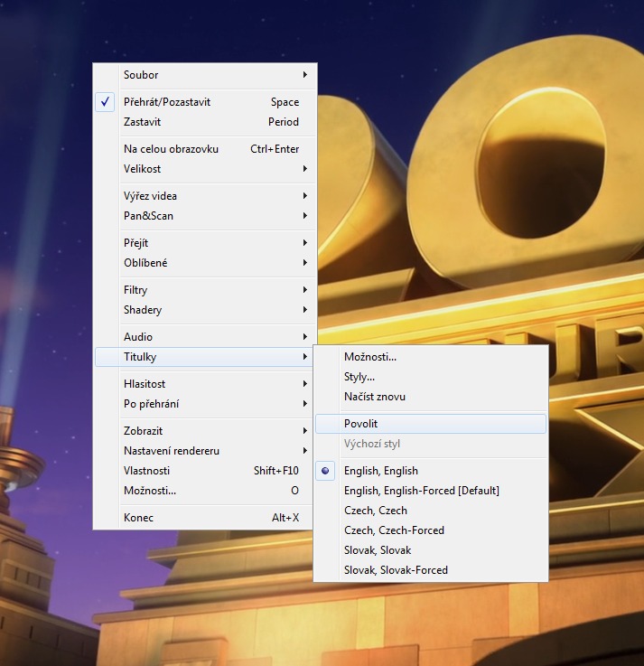Screen dimensions: 644x666
Task: Select the Czech, Czech subtitle track
Action: click(x=431, y=511)
